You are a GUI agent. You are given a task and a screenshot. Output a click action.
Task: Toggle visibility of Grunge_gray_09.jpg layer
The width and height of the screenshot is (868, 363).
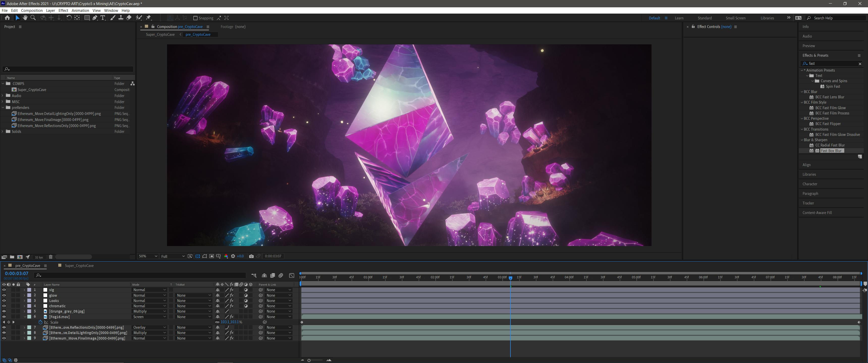tap(4, 312)
